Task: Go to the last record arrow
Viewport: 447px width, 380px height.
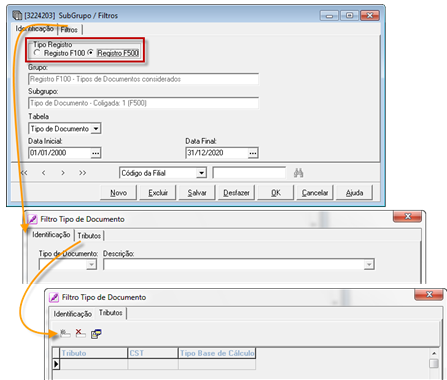Action: click(x=83, y=173)
